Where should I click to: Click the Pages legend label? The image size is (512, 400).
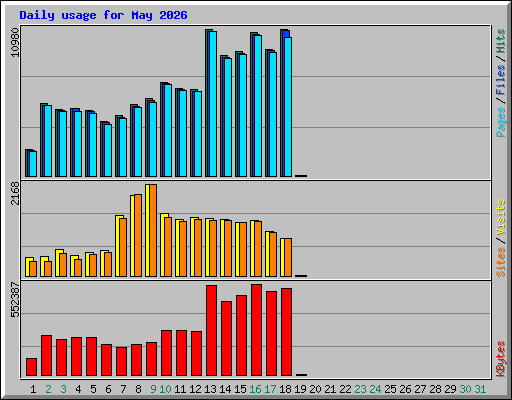(x=501, y=122)
